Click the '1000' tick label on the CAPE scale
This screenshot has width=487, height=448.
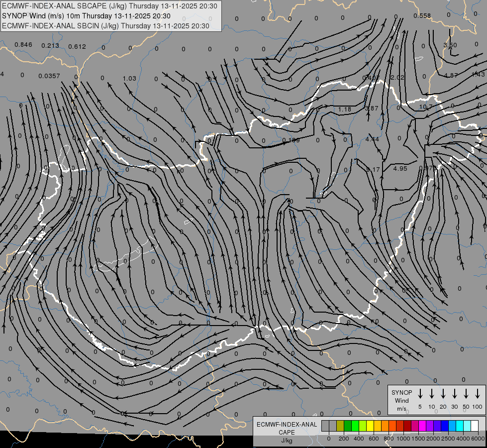click(x=403, y=439)
